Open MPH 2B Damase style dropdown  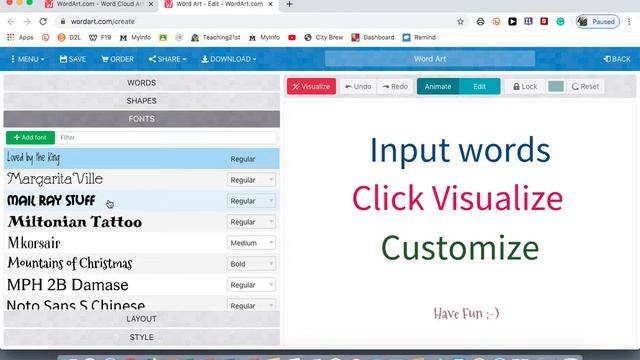251,285
